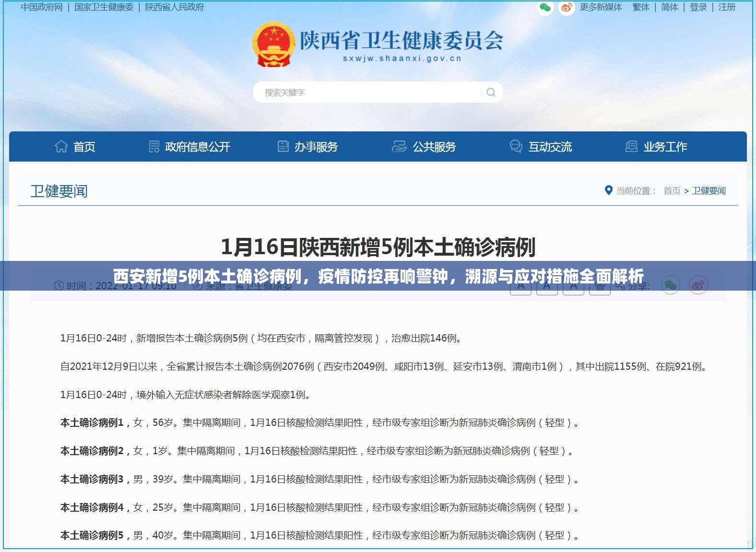The image size is (756, 552).
Task: Click paragraph starting 自2021年12月9日以来
Action: point(384,366)
